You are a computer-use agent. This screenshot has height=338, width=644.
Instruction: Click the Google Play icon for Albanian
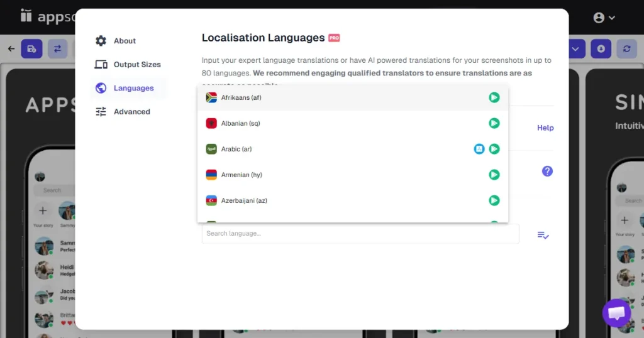(494, 123)
